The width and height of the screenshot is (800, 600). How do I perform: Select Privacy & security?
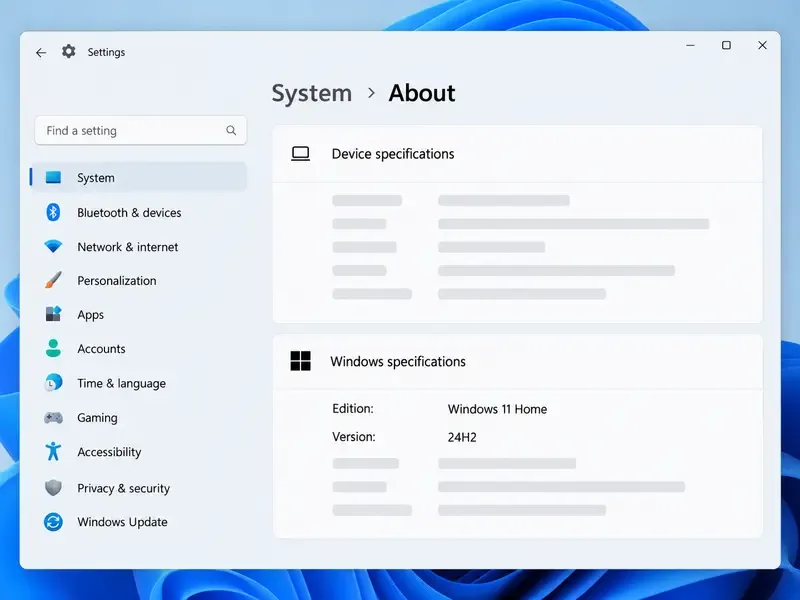click(138, 488)
